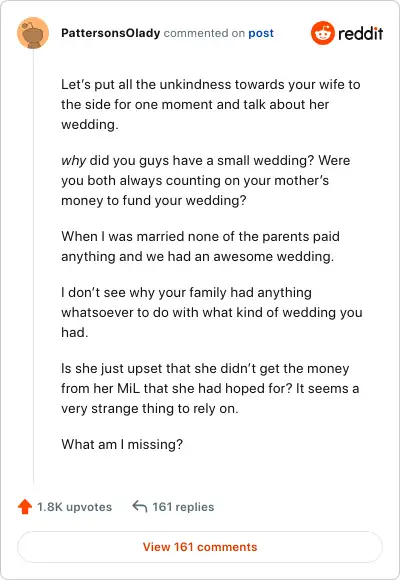Open the blue "post" link

click(261, 33)
